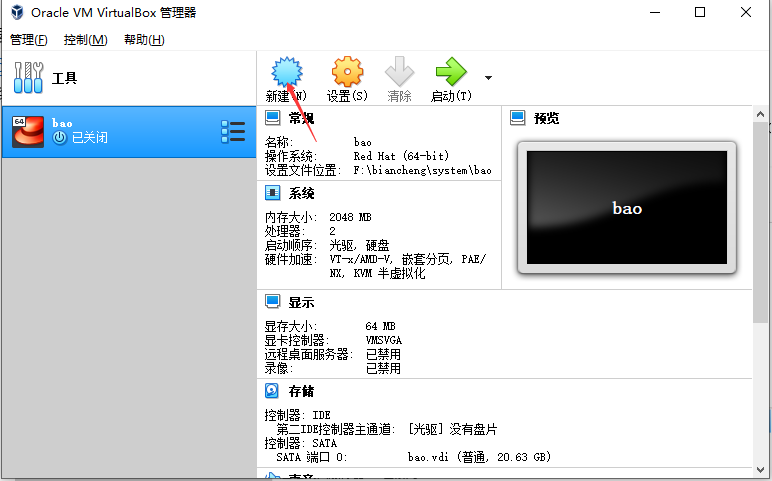Click the processor count value 2
This screenshot has width=772, height=481.
(332, 231)
